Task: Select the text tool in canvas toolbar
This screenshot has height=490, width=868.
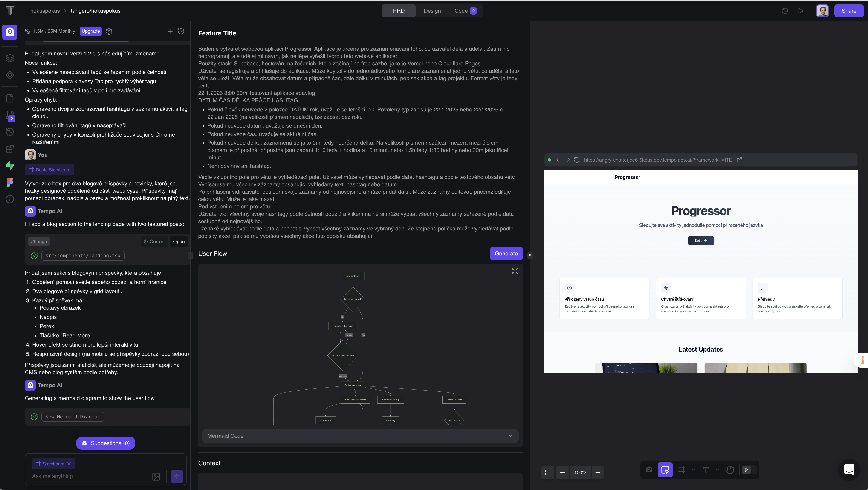Action: [x=706, y=470]
